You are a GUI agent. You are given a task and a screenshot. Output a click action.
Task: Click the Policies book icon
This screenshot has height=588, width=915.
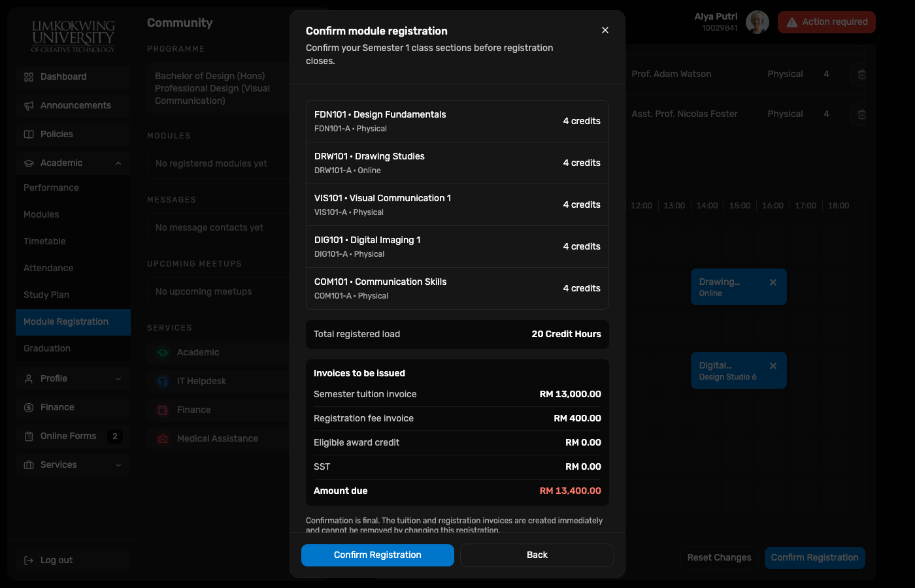point(29,135)
